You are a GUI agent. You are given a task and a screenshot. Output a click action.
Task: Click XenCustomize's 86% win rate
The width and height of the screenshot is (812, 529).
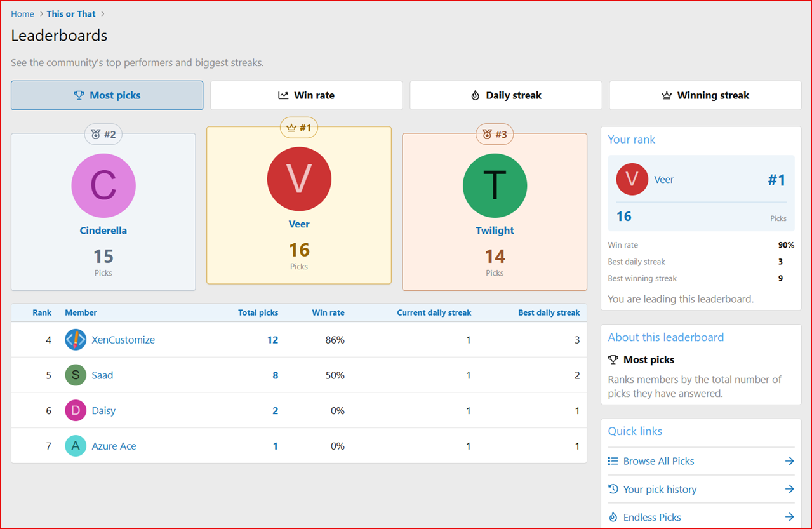334,340
